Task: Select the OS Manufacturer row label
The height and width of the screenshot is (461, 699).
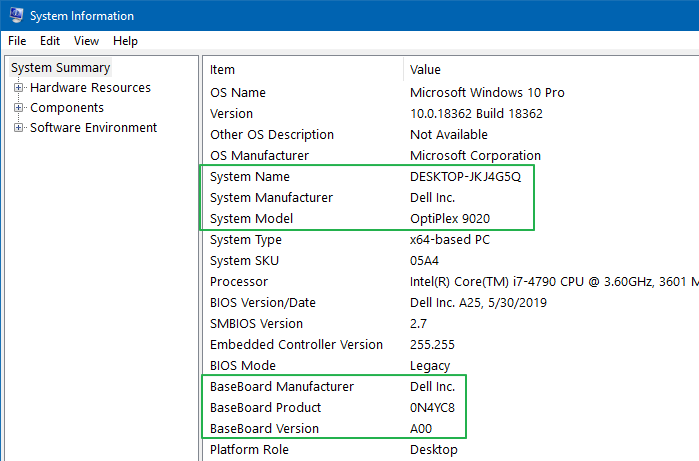Action: point(259,156)
